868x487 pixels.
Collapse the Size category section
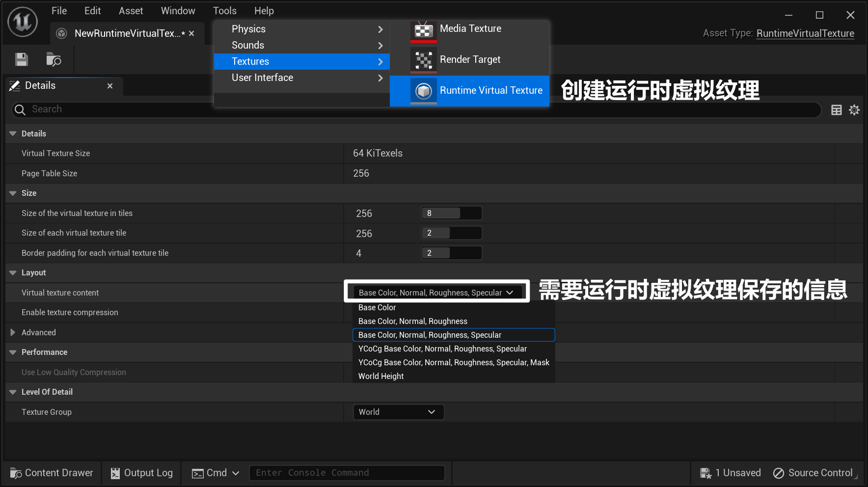[x=13, y=193]
